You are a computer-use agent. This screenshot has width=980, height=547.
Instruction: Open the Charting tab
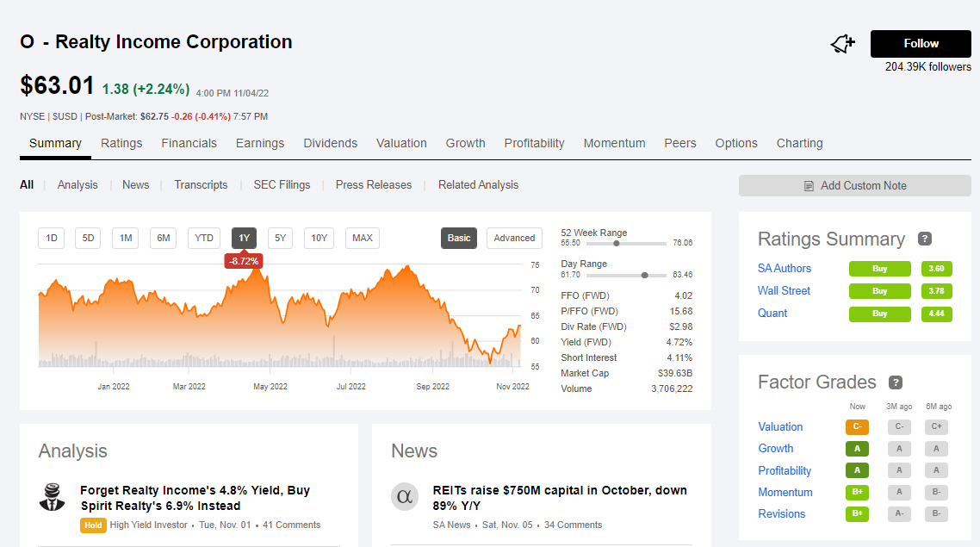click(x=799, y=143)
